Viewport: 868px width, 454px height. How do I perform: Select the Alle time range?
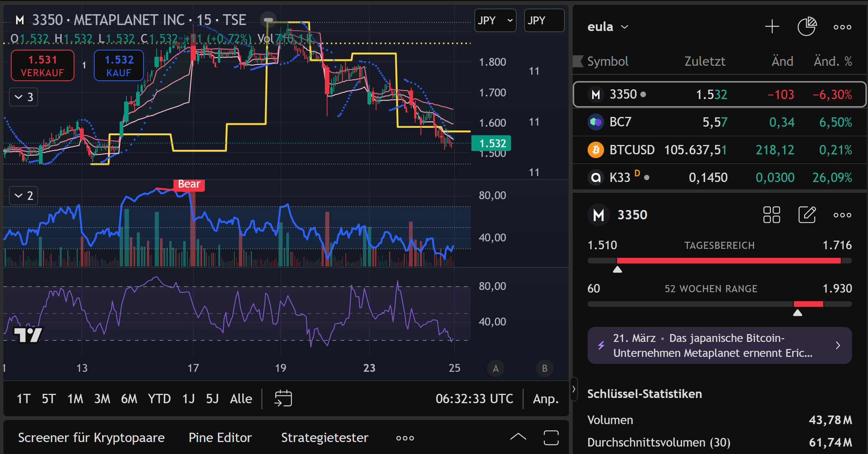(241, 399)
